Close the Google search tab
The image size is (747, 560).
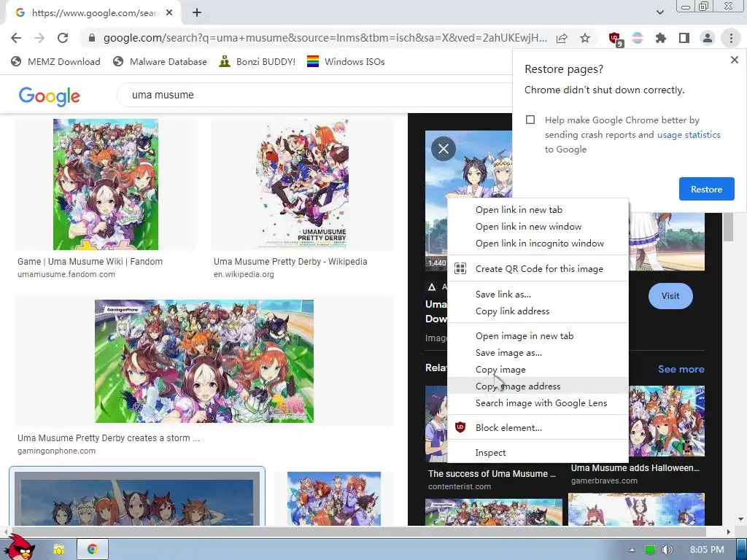169,13
